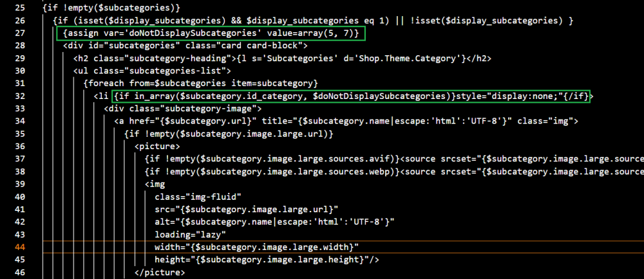Click line number 26 in gutter

[x=20, y=21]
